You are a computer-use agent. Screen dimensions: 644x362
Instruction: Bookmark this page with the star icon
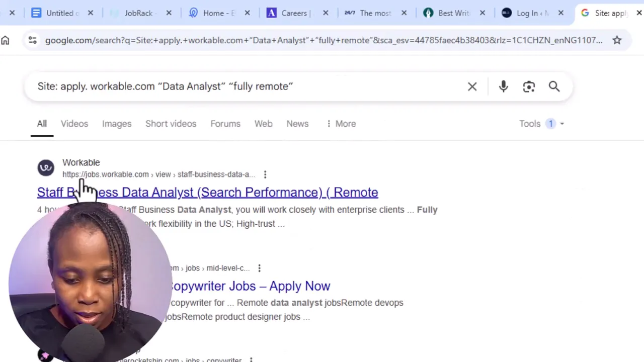coord(617,40)
